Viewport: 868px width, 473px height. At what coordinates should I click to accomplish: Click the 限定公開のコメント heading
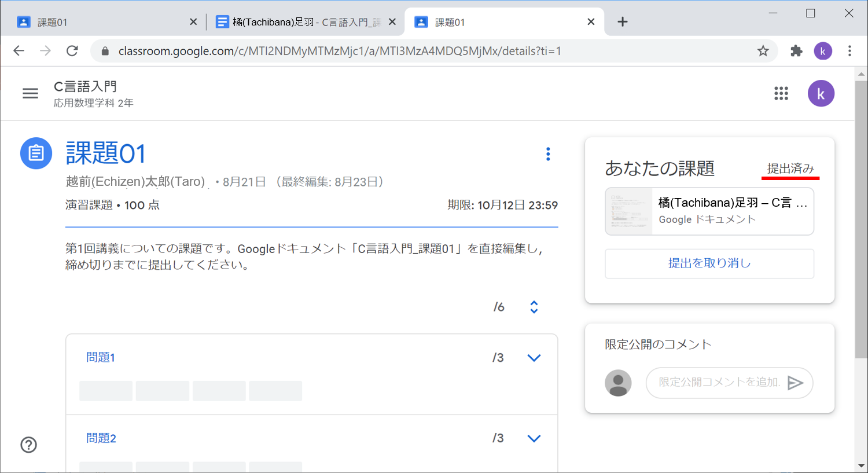(659, 344)
